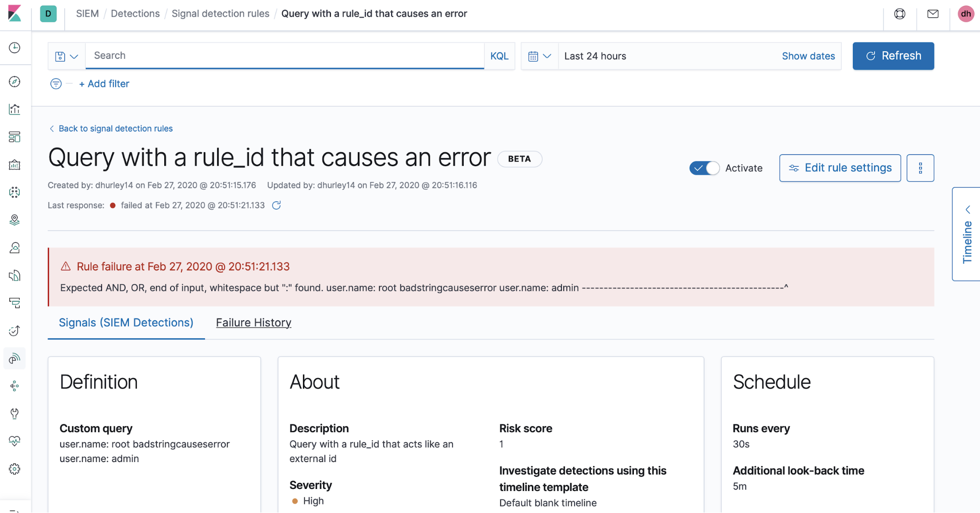Open Discover compass icon in sidebar
Screen dimensions: 980x513
[15, 81]
